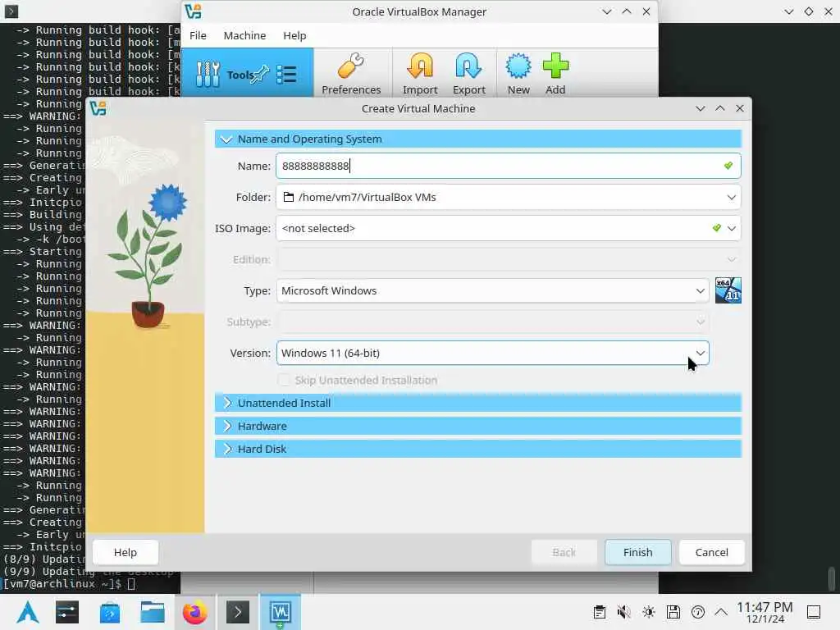Launch Firefox from the taskbar
The image size is (840, 630).
(x=195, y=612)
